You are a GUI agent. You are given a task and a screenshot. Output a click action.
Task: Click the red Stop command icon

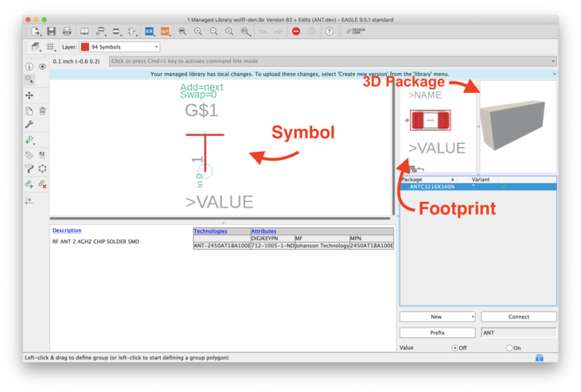click(296, 31)
